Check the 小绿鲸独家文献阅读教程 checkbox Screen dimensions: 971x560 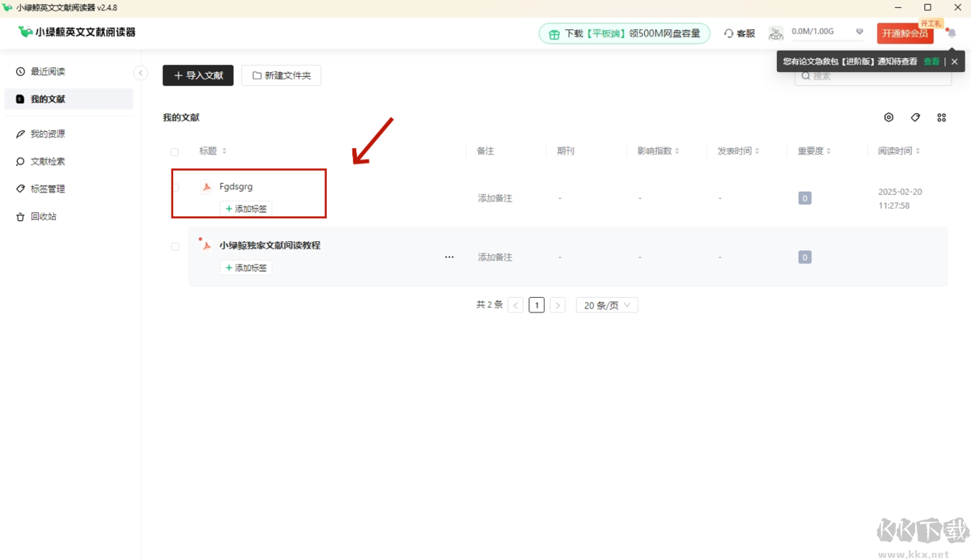tap(175, 245)
